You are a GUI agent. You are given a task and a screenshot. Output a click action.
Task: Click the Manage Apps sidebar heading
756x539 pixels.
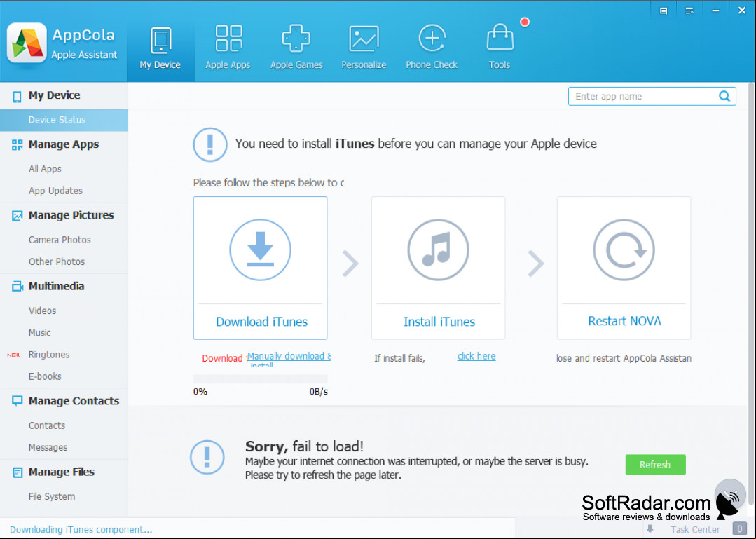coord(64,144)
